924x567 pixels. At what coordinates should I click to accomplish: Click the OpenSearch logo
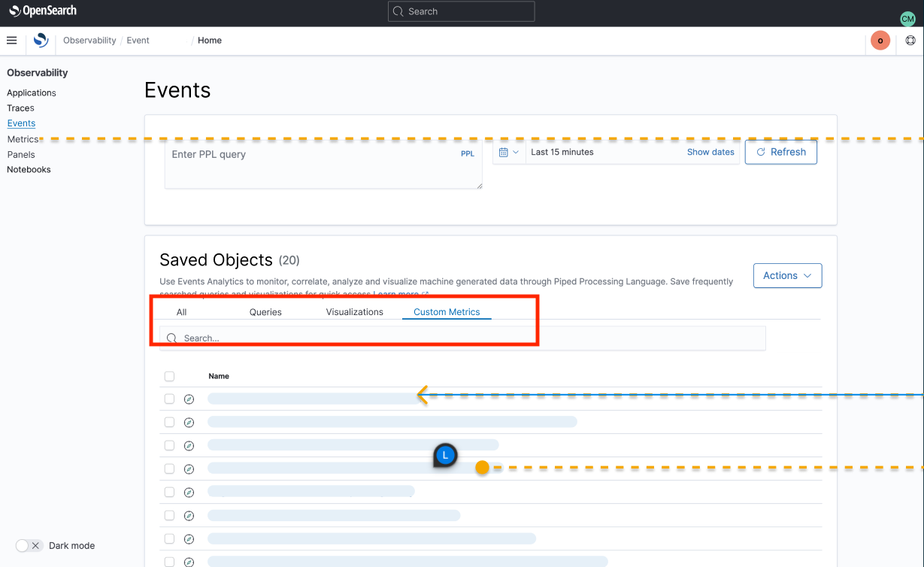click(41, 11)
